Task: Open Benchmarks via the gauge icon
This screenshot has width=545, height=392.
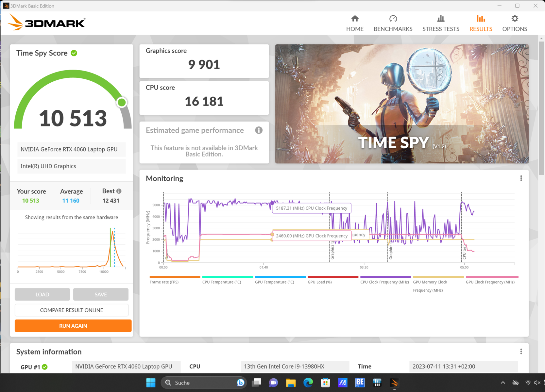Action: 393,19
